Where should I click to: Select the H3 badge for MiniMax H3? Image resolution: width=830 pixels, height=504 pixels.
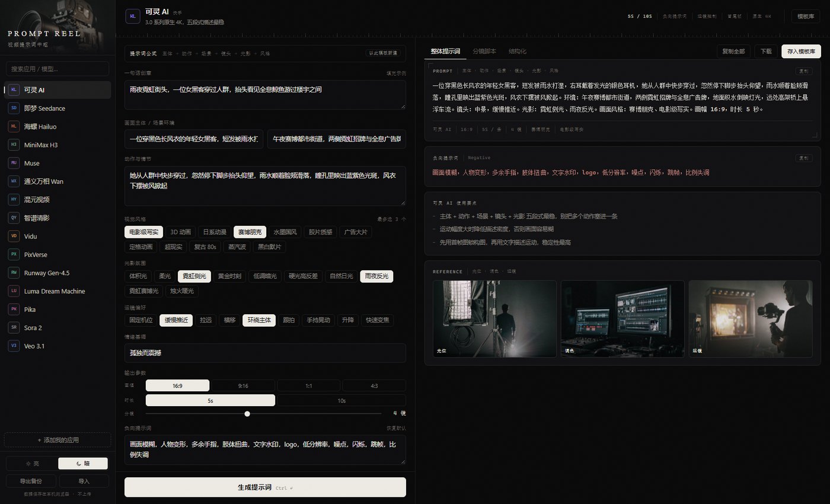click(x=14, y=145)
